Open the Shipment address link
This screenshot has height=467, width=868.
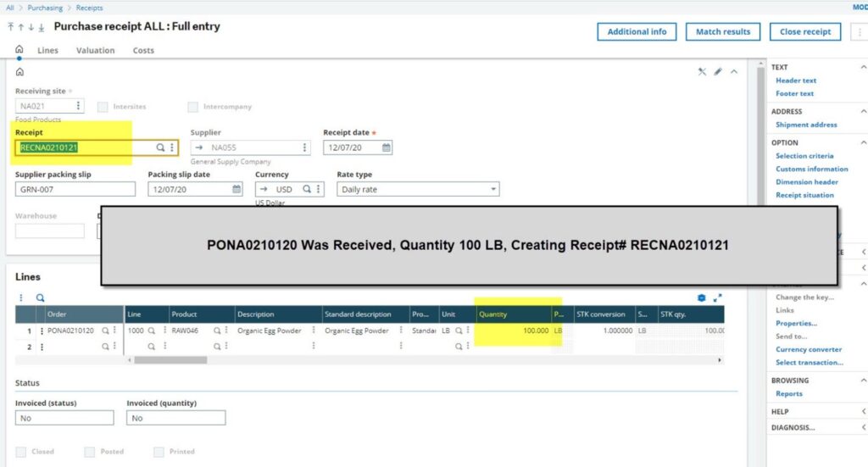(x=805, y=125)
